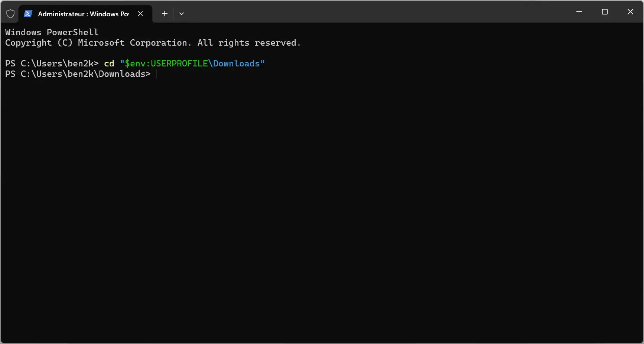Click the 'PS C:\Users\ben2k\Downloads>' prompt
Image resolution: width=644 pixels, height=344 pixels.
(x=78, y=74)
